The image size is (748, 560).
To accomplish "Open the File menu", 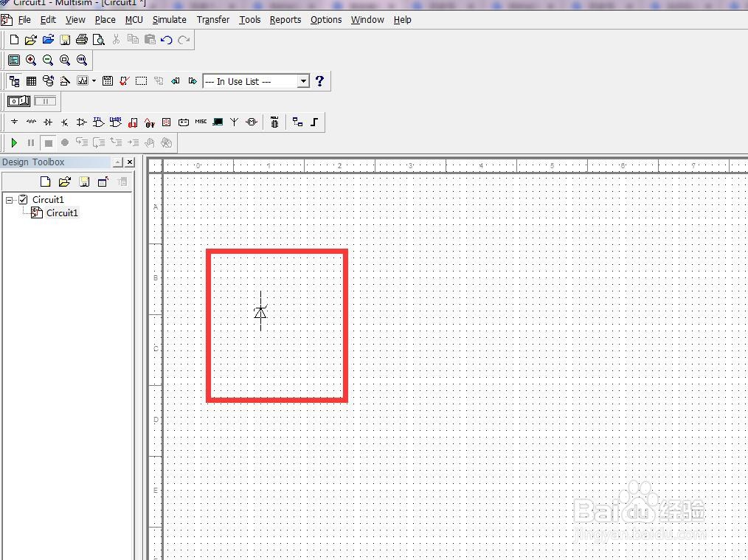I will pyautogui.click(x=24, y=20).
